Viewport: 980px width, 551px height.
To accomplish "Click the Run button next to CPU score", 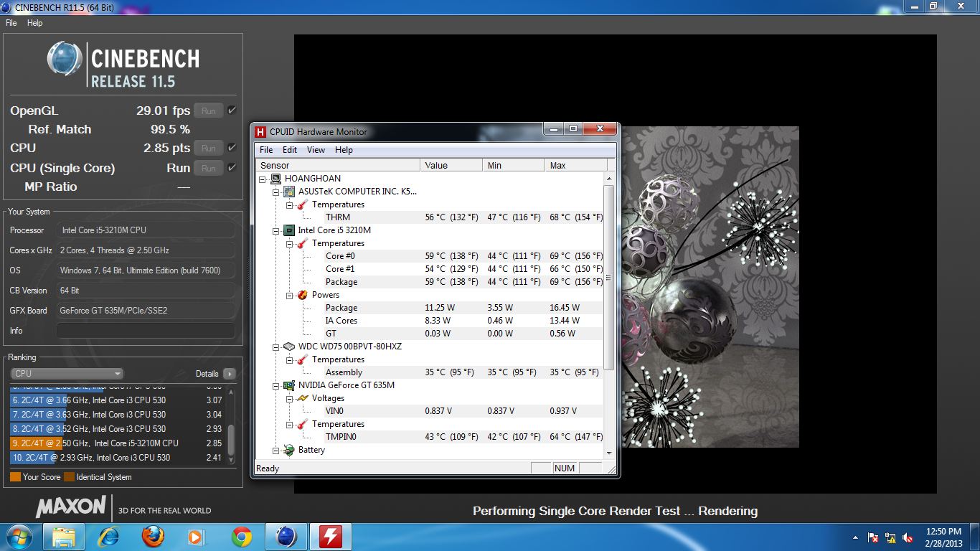I will [x=209, y=149].
